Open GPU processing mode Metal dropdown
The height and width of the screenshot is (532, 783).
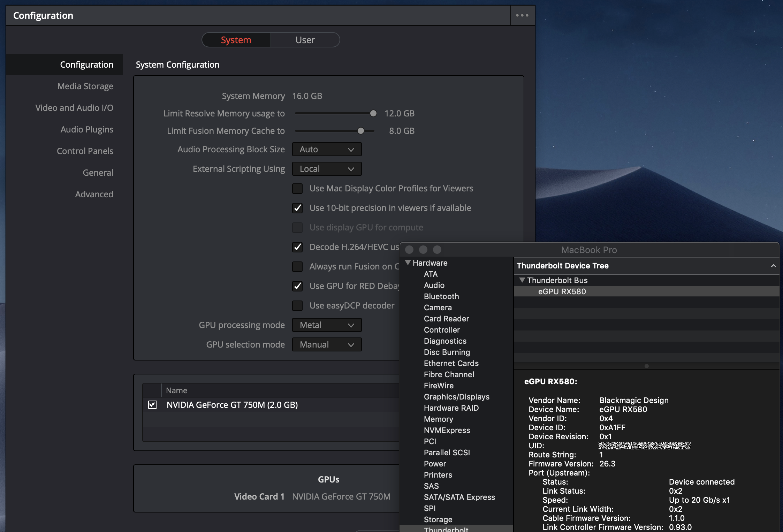(x=327, y=325)
